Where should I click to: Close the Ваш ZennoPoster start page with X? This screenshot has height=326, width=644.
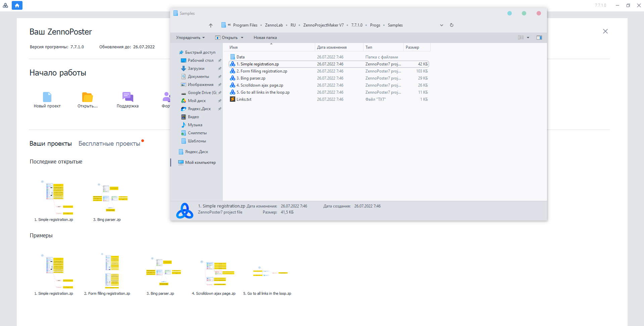[x=605, y=31]
